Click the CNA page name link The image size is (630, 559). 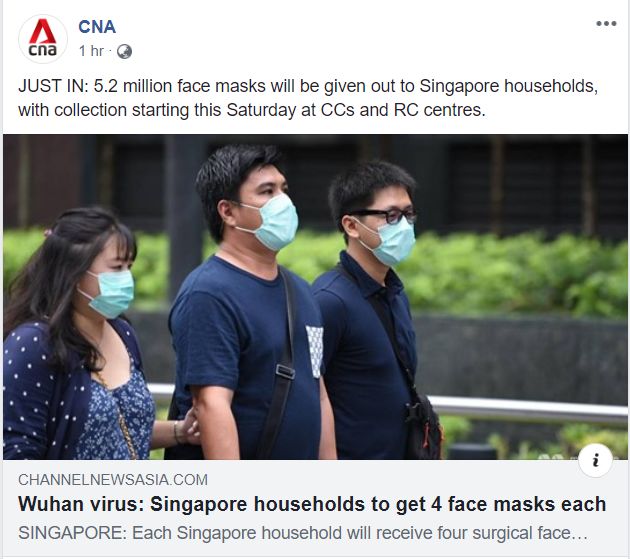pos(97,27)
